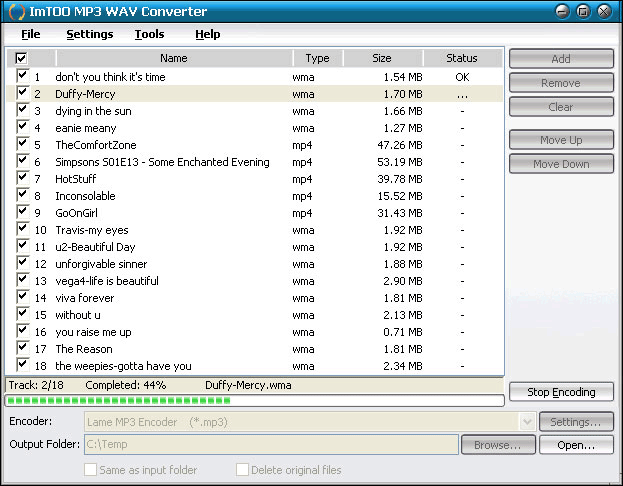Viewport: 623px width, 486px height.
Task: Open the Help menu
Action: click(x=207, y=34)
